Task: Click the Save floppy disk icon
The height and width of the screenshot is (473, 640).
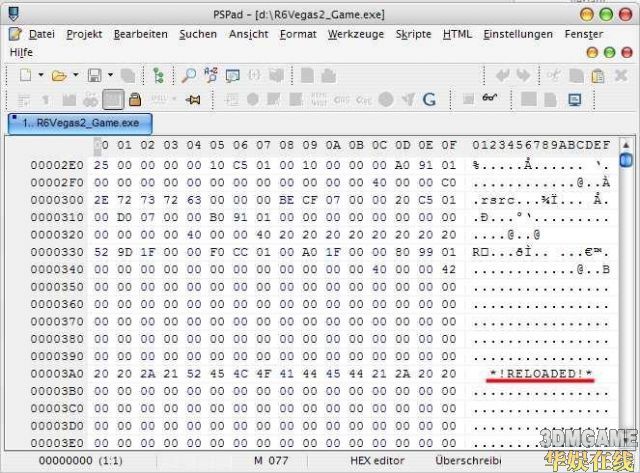Action: point(94,75)
